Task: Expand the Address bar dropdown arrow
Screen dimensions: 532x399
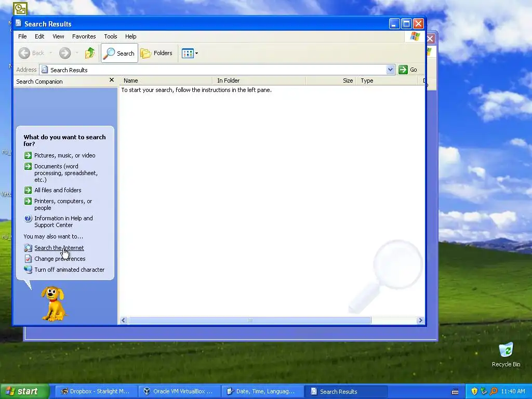Action: (x=390, y=70)
